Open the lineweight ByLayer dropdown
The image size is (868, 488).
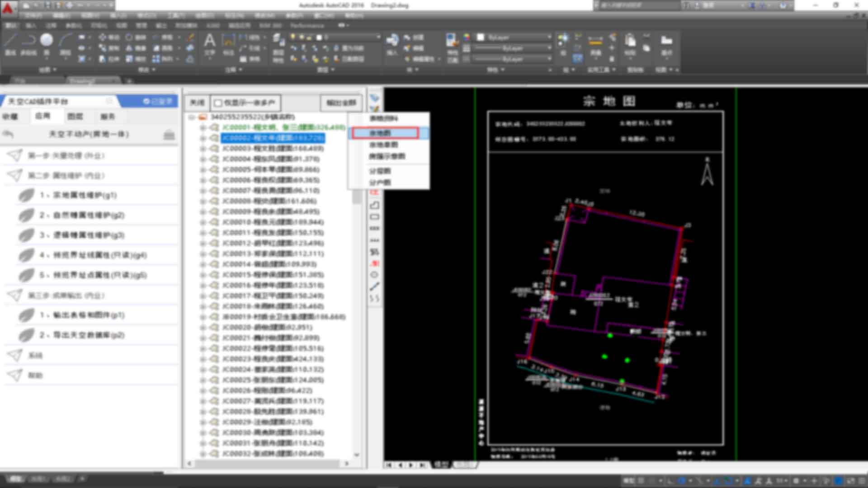click(514, 48)
